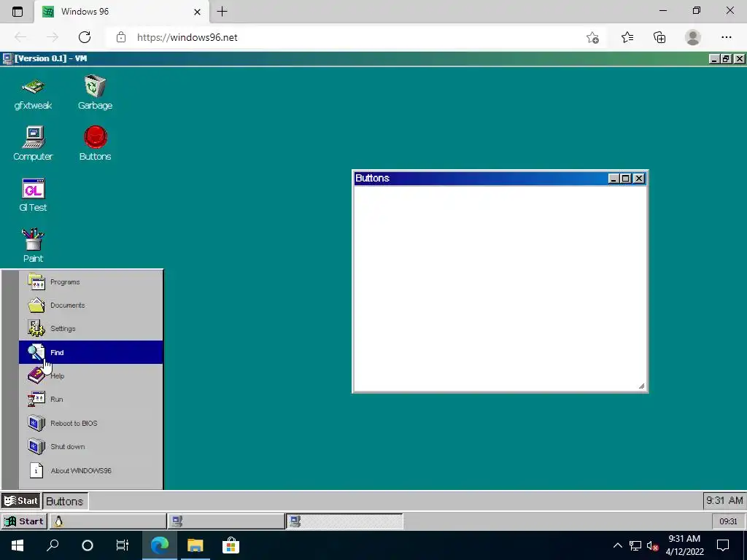Minimize the Buttons window
Screen dimensions: 747x560
614,179
